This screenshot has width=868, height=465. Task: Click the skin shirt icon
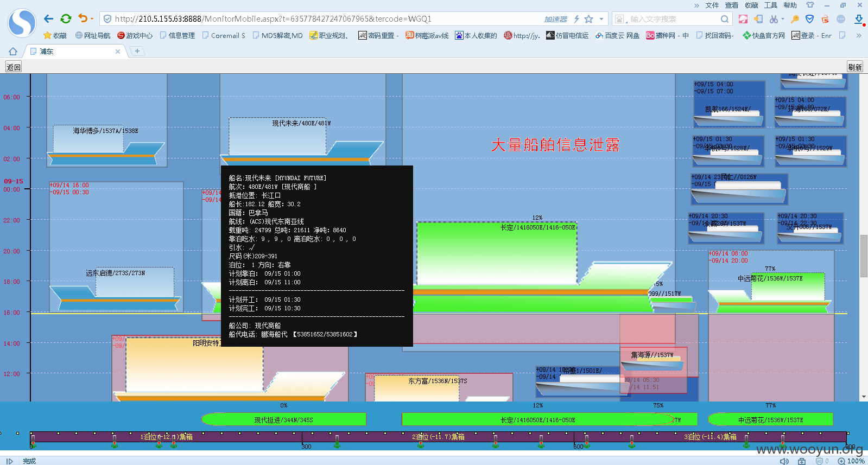point(810,5)
